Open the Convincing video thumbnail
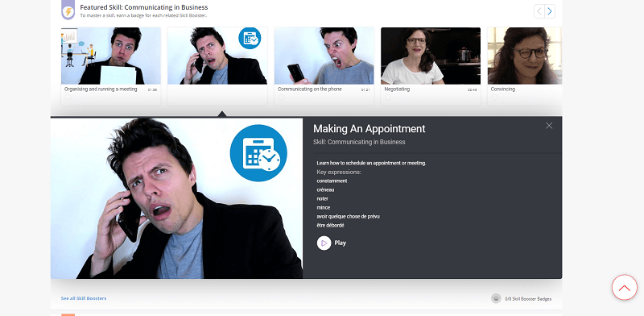644x316 pixels. tap(525, 56)
